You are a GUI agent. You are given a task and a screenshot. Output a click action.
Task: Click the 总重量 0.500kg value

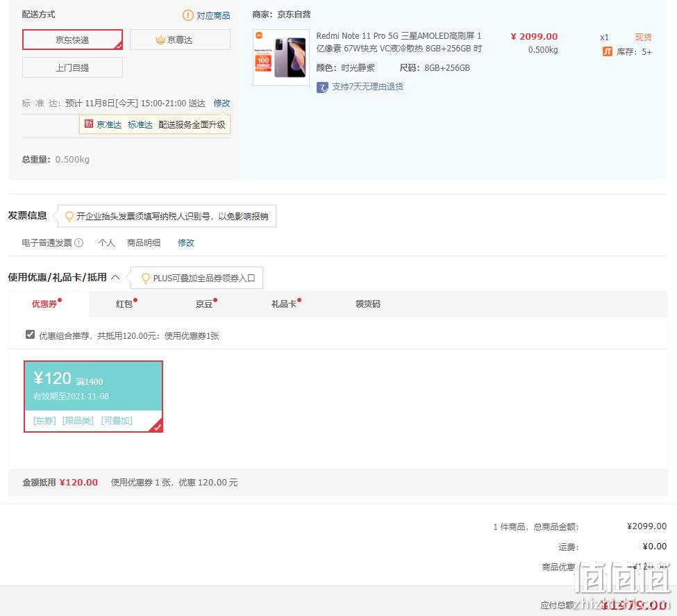72,160
